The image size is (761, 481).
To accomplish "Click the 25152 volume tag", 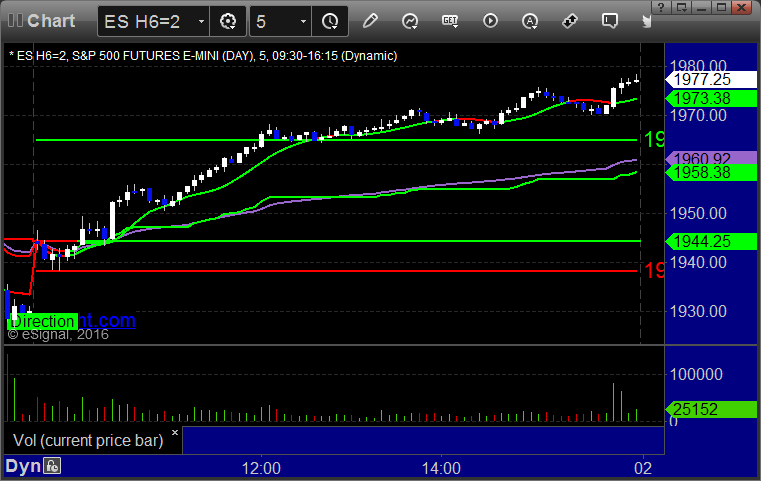I will pyautogui.click(x=711, y=409).
